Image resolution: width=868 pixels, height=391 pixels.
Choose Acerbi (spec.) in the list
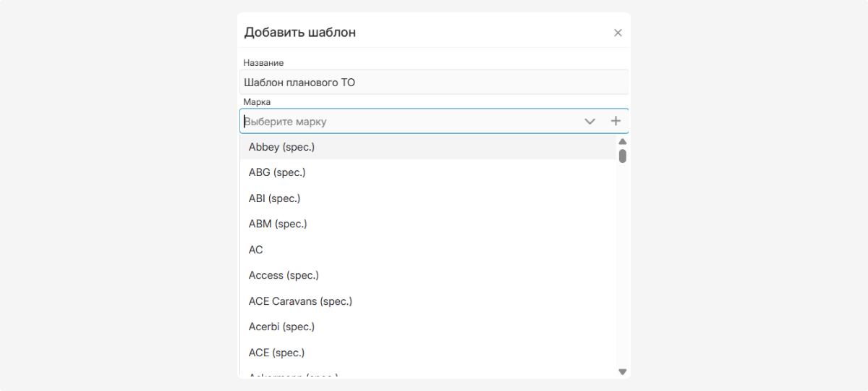tap(281, 327)
